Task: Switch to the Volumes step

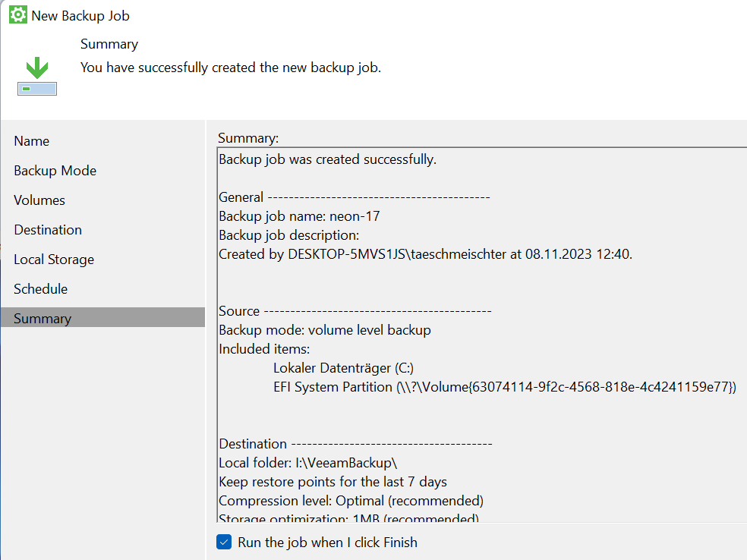Action: pyautogui.click(x=39, y=200)
